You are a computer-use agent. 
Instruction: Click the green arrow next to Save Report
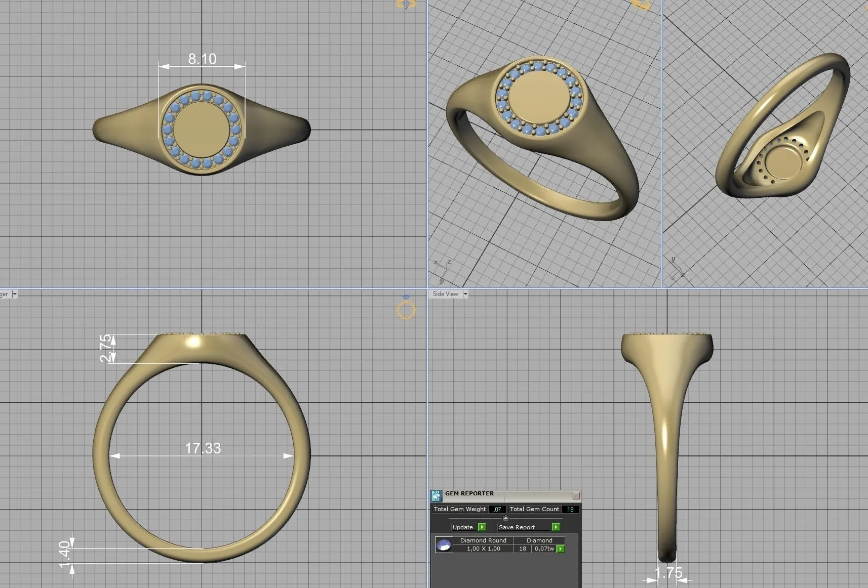pos(556,527)
